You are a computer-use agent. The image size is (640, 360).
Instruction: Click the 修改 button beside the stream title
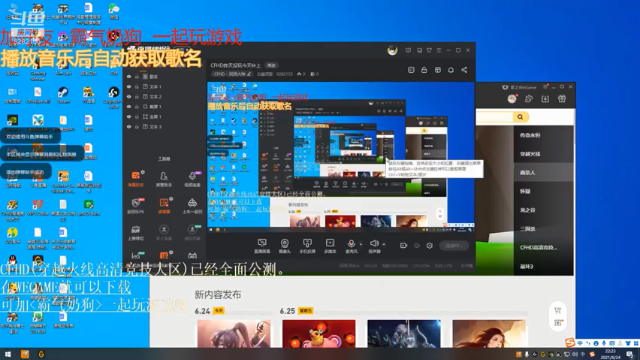pos(271,65)
